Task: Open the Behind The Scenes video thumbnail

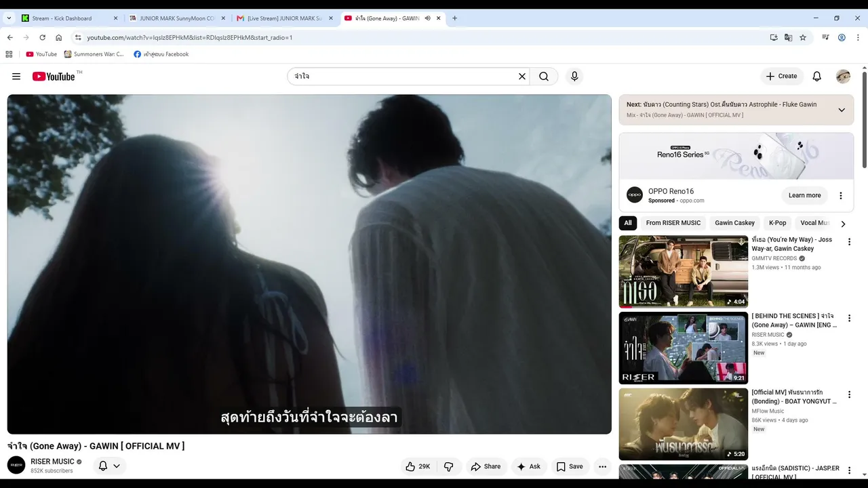Action: tap(684, 348)
